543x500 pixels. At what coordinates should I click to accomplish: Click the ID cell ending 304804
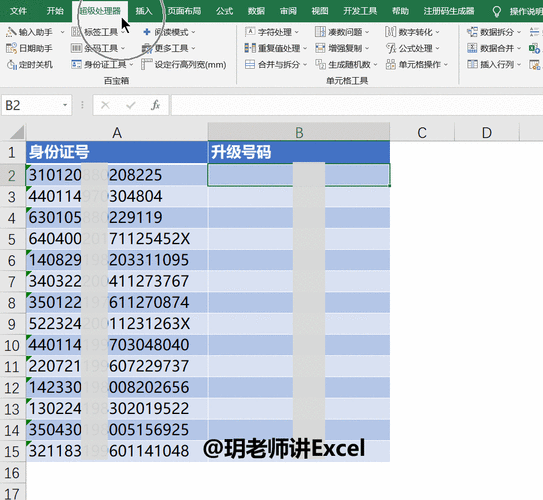(x=117, y=197)
